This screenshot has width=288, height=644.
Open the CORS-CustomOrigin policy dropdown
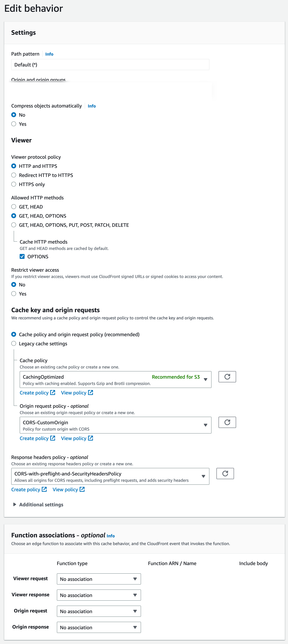pyautogui.click(x=206, y=425)
